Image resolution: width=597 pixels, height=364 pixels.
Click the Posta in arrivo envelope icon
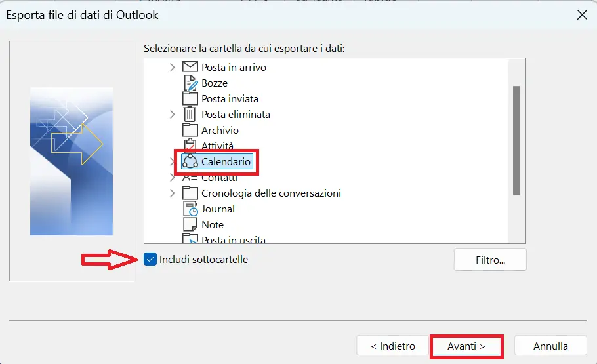190,67
